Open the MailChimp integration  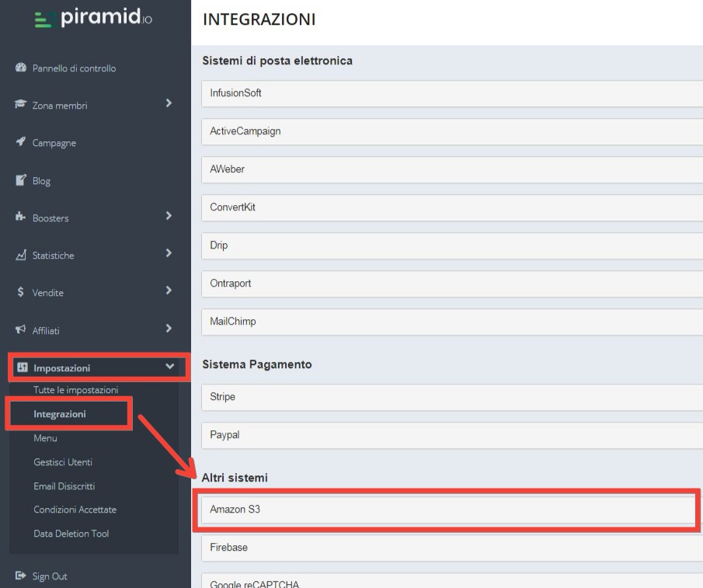point(452,322)
